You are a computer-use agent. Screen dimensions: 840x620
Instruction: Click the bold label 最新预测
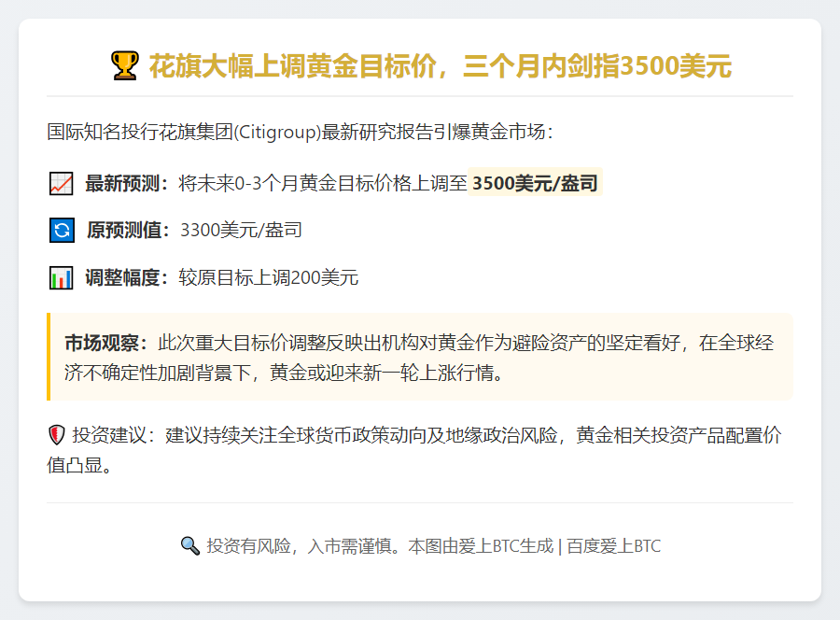(122, 183)
